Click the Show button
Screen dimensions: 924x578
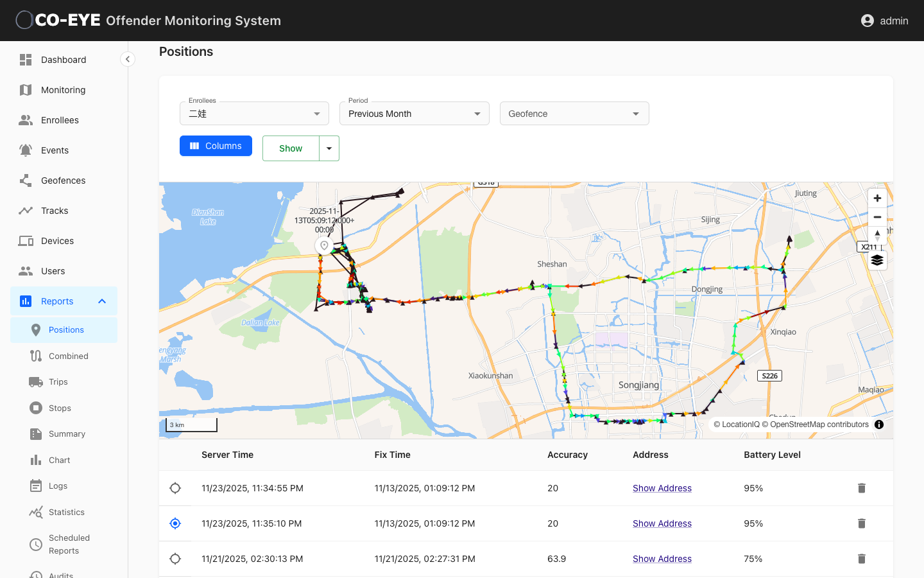[x=291, y=148]
